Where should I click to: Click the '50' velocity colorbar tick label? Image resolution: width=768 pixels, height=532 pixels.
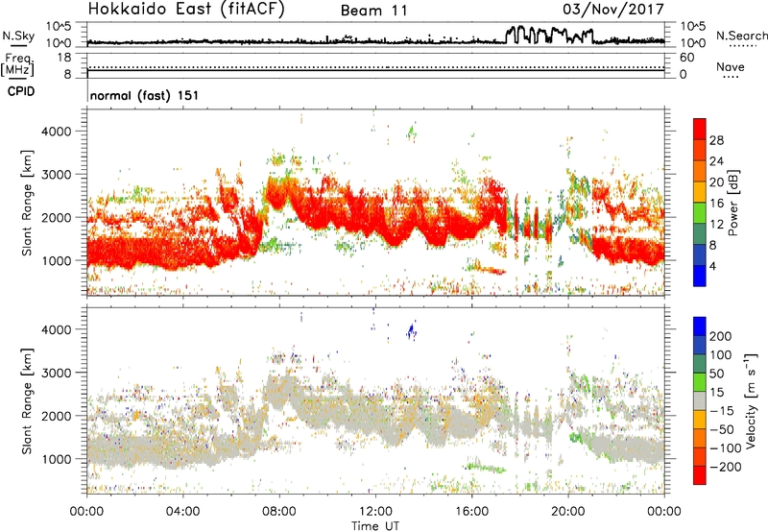tap(717, 374)
